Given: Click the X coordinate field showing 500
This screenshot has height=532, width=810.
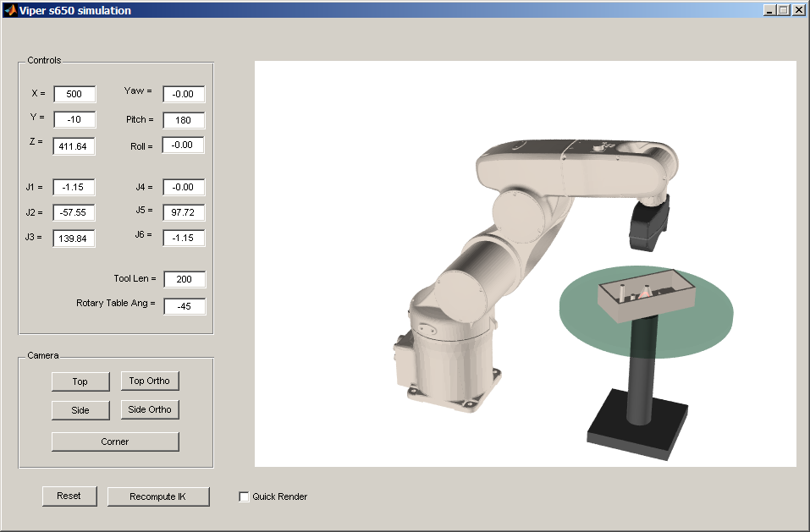Looking at the screenshot, I should click(x=74, y=94).
